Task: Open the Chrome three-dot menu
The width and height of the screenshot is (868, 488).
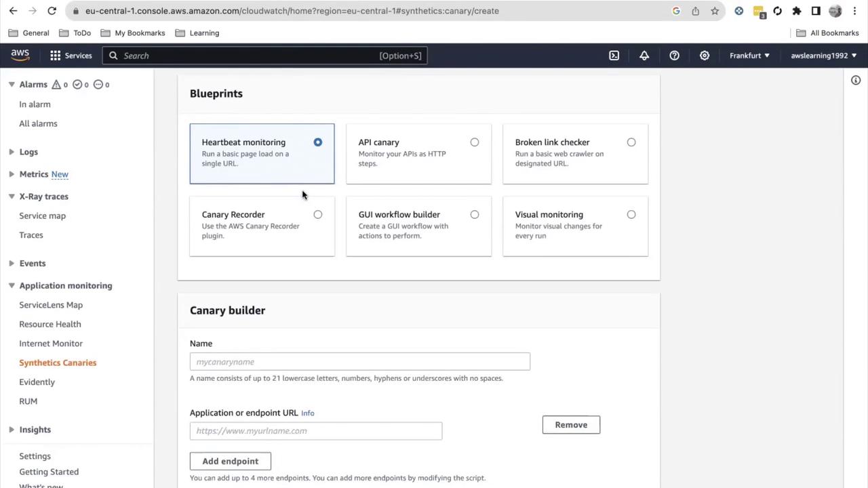Action: (x=854, y=11)
